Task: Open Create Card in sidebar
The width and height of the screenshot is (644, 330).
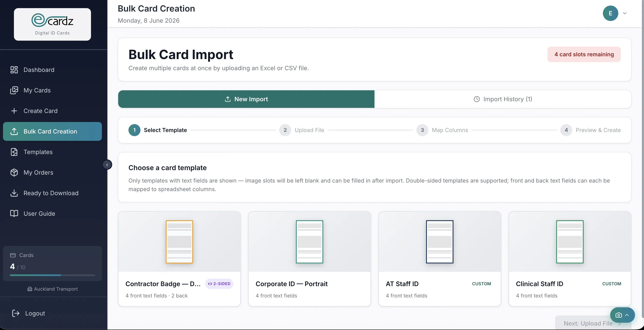Action: (x=52, y=111)
